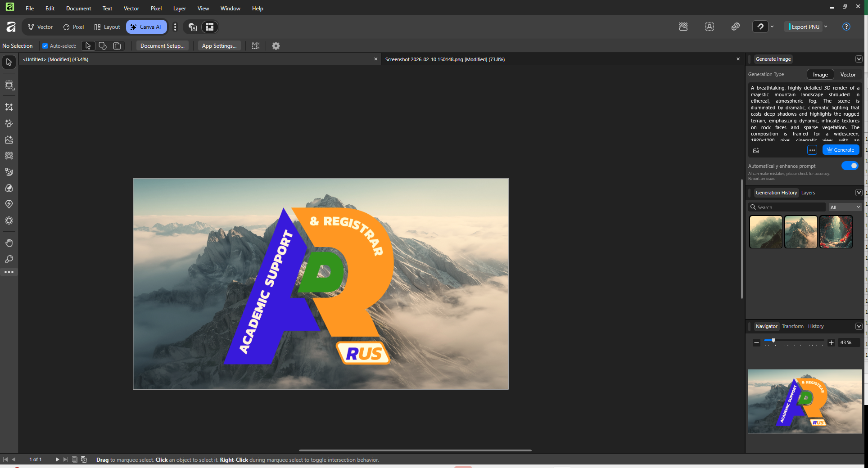Image resolution: width=868 pixels, height=468 pixels.
Task: Uncheck the Auto-select checkbox
Action: point(45,46)
